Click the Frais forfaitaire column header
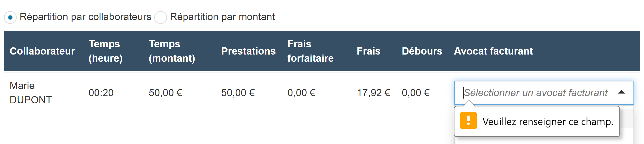 click(310, 51)
